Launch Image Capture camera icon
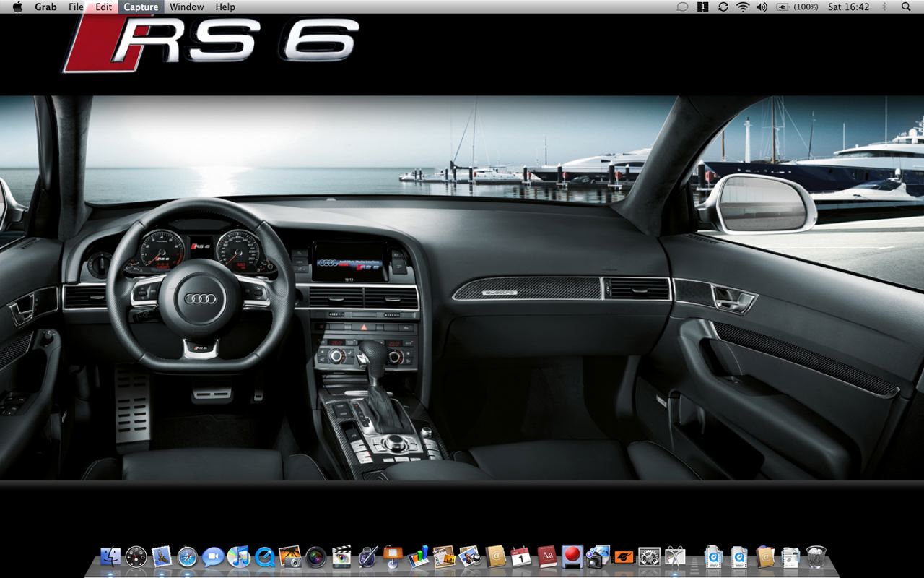Image resolution: width=924 pixels, height=578 pixels. 598,556
